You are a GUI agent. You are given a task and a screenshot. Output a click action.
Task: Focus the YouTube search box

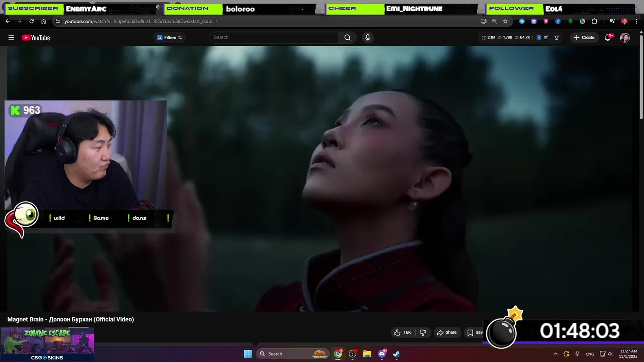click(274, 37)
